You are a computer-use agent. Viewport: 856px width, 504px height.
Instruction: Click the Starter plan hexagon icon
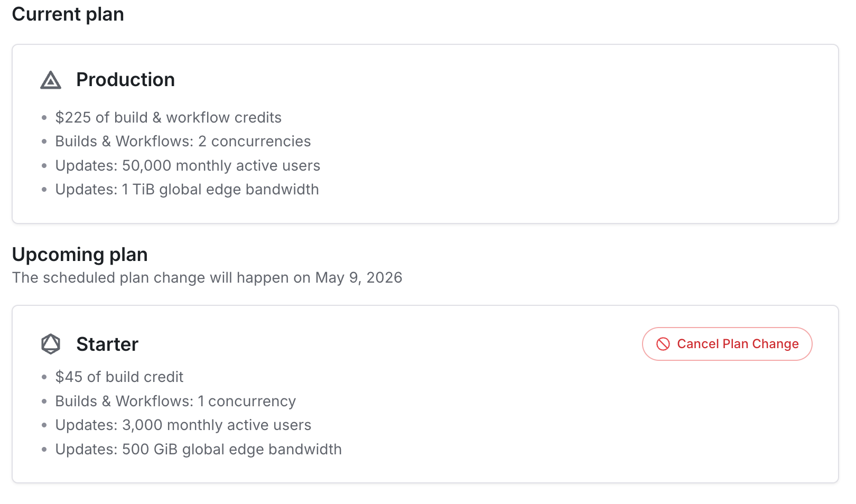(51, 344)
